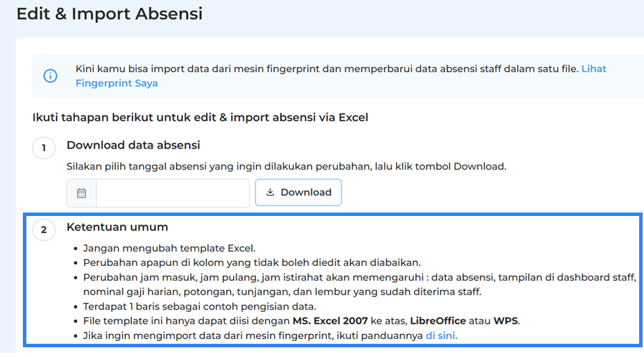Click the "Ikuti tahapan berikut" instruction line
Viewport: 644px width, 357px height.
(200, 117)
